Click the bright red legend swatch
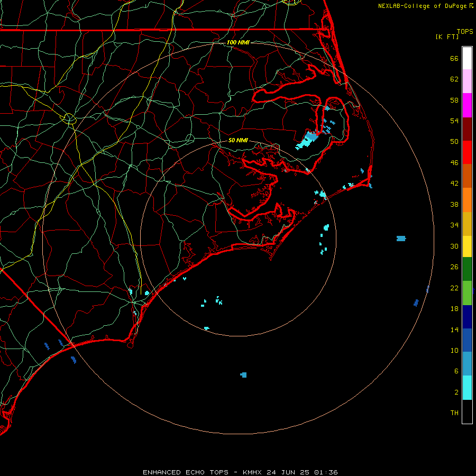The width and height of the screenshot is (476, 476). point(467,152)
